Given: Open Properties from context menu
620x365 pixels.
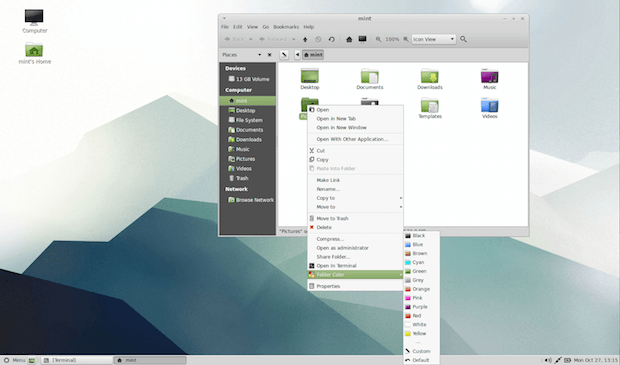Looking at the screenshot, I should [355, 286].
